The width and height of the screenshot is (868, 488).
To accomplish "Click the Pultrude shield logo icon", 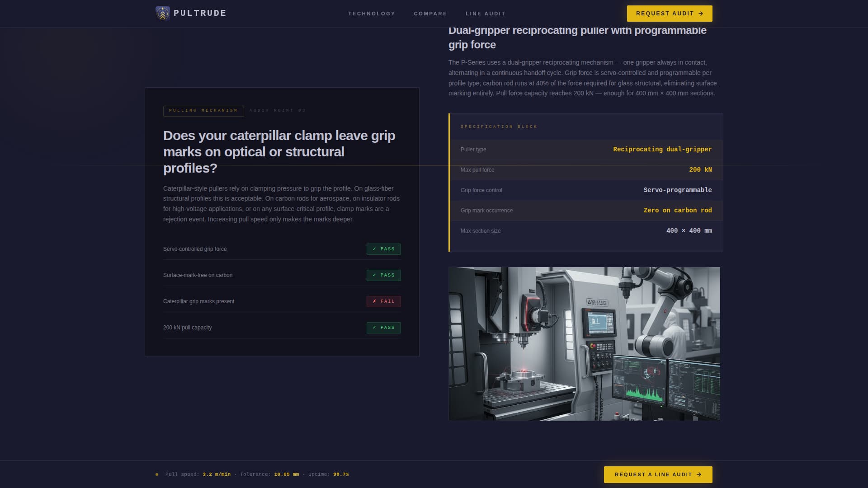I will coord(162,13).
